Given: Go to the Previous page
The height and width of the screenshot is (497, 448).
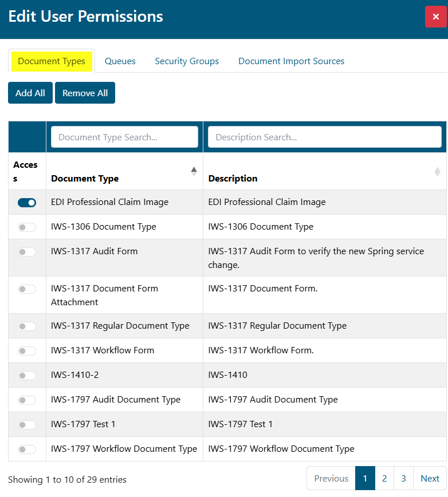Looking at the screenshot, I should point(331,478).
